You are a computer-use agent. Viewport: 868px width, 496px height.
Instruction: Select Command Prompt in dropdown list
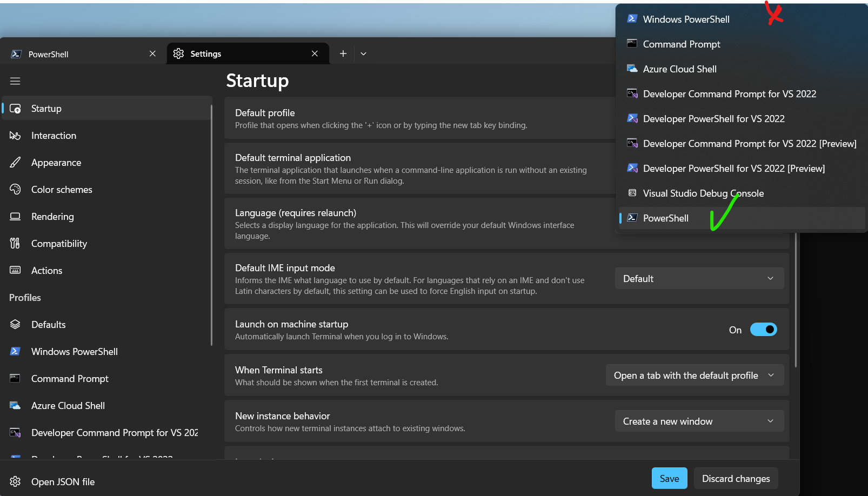click(681, 44)
